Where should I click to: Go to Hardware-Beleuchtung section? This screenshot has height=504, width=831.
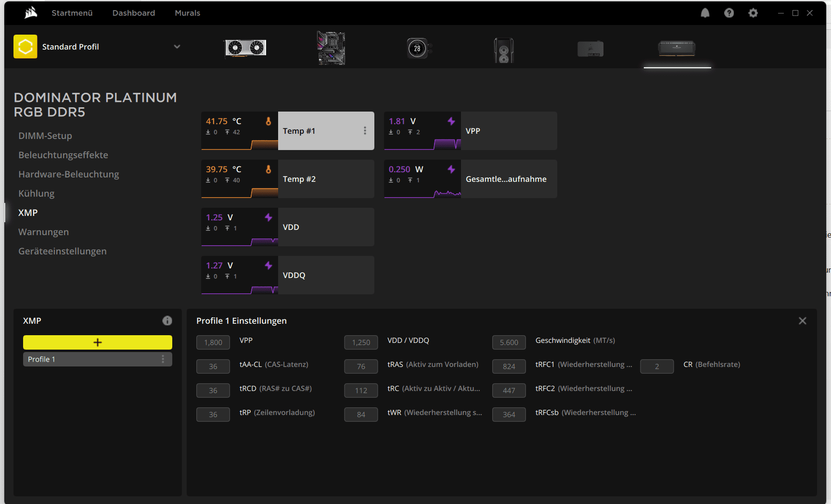pos(69,174)
